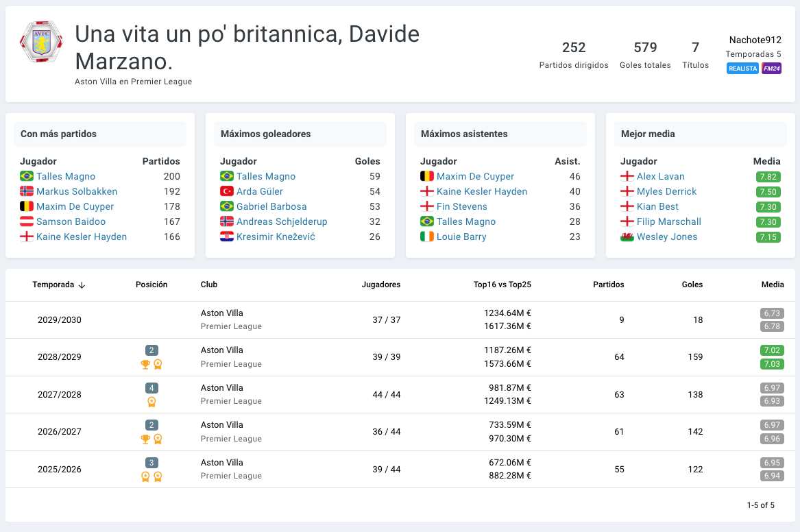Screen dimensions: 800x532
Task: Open Filip Marschall player link
Action: click(x=669, y=221)
